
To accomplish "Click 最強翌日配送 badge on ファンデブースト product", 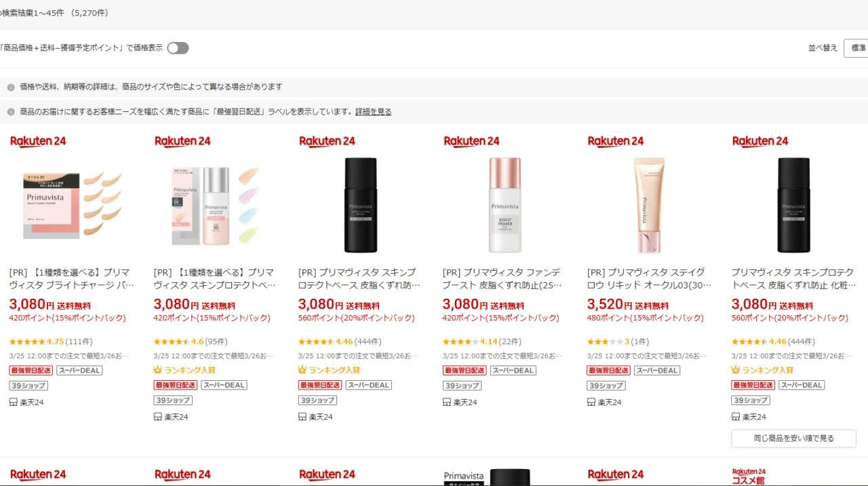I will (465, 371).
